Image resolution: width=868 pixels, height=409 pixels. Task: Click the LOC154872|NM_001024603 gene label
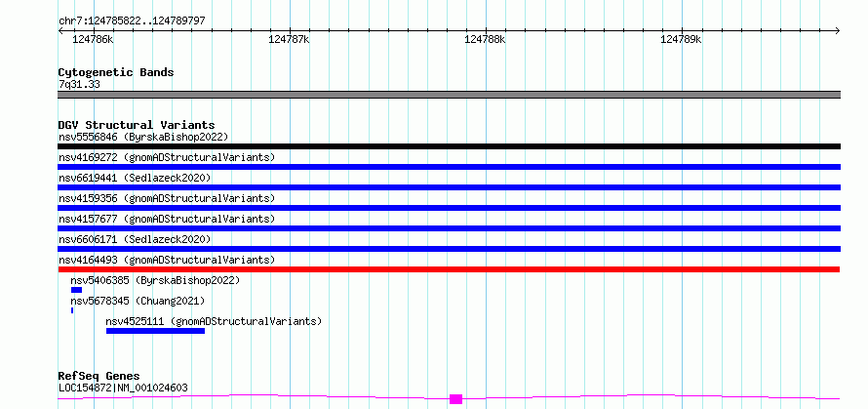pos(123,388)
